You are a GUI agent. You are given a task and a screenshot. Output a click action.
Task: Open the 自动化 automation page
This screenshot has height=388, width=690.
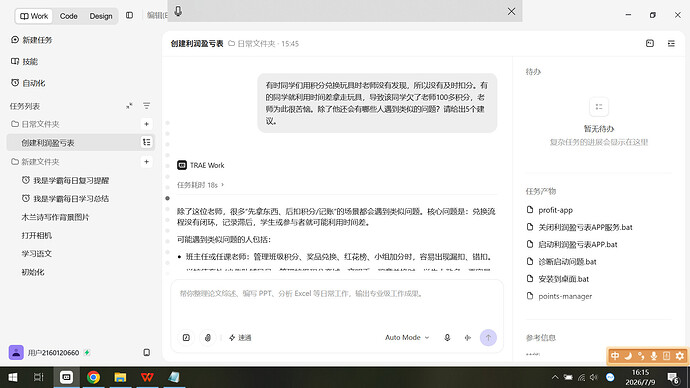click(x=28, y=83)
